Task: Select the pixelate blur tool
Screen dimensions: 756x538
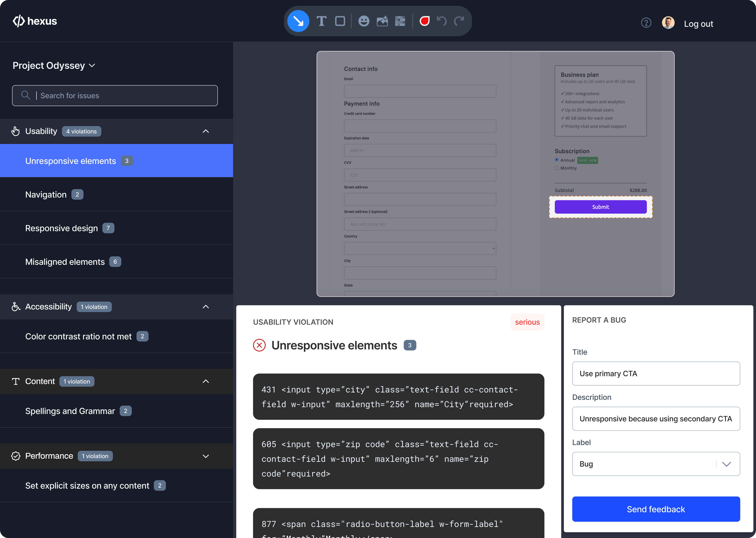Action: (400, 21)
